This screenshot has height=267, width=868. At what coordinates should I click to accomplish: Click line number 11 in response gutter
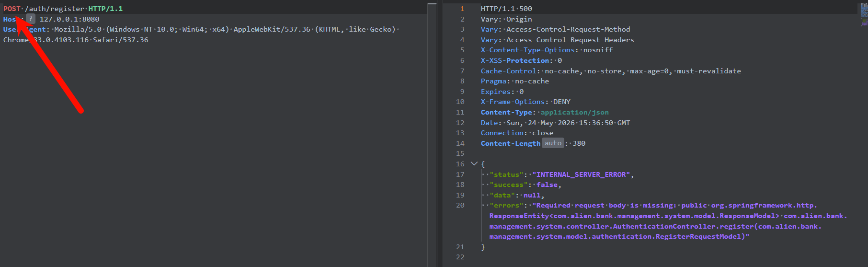[460, 112]
